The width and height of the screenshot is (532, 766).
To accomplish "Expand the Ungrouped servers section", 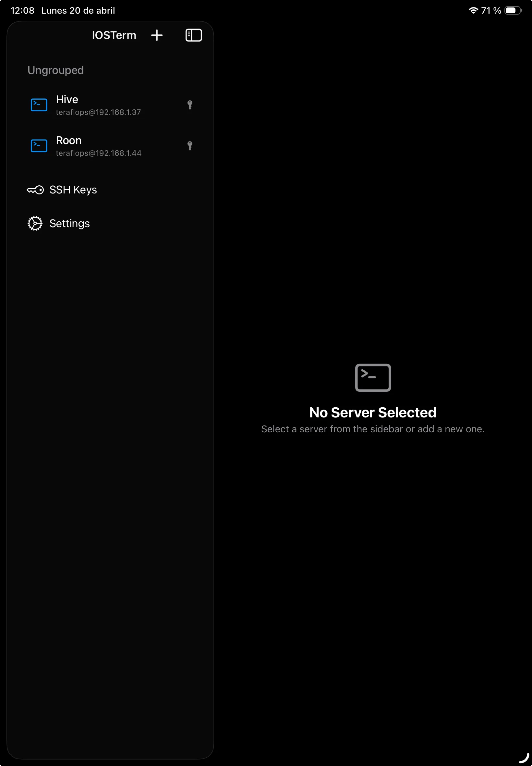I will 55,70.
